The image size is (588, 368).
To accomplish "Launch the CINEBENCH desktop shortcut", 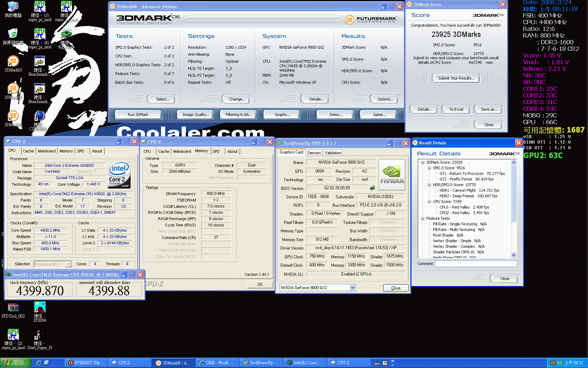I will [x=39, y=121].
